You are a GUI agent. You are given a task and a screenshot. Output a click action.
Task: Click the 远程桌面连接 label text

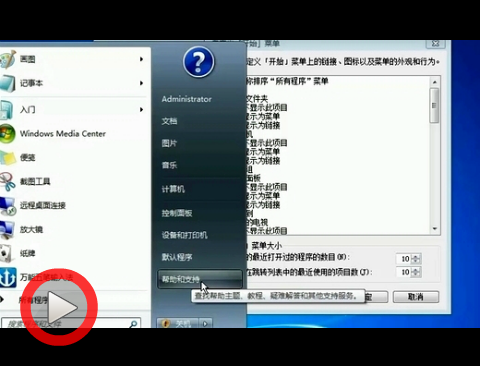[x=43, y=205]
